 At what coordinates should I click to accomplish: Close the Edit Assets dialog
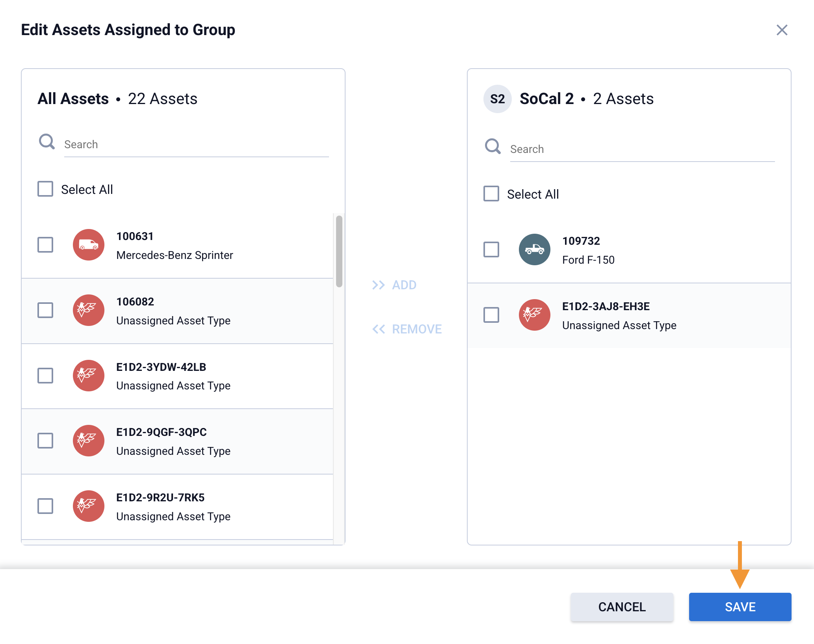(x=782, y=30)
